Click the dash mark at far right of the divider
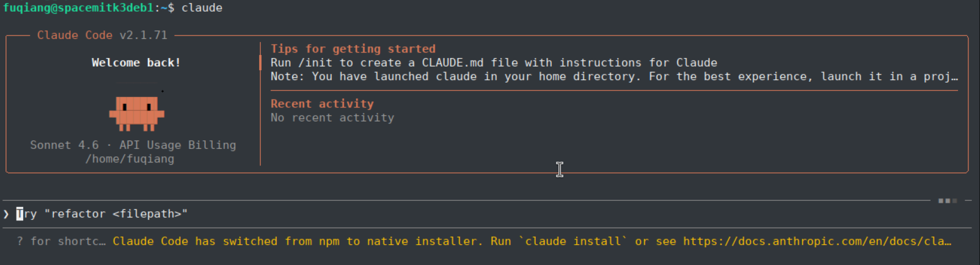Image resolution: width=980 pixels, height=265 pixels. click(968, 200)
